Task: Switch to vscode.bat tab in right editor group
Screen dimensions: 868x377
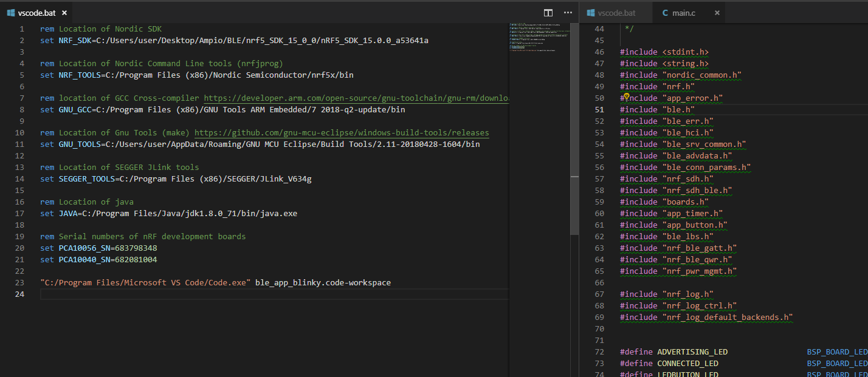Action: pos(615,13)
